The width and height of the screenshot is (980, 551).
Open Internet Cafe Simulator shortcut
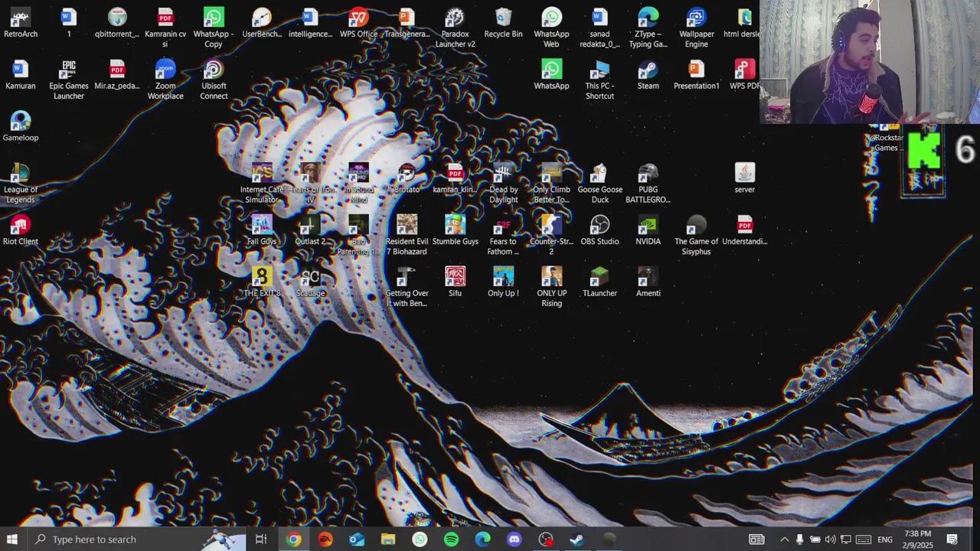tap(262, 184)
